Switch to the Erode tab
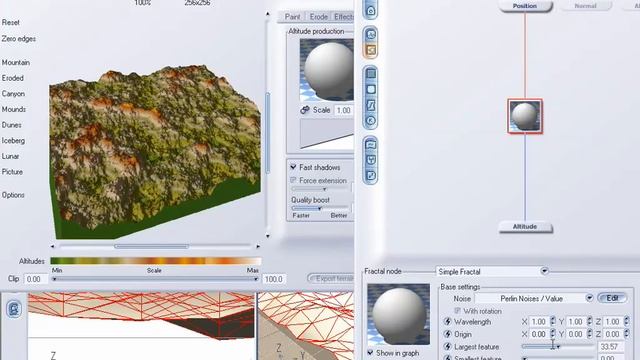Viewport: 640px width, 360px height. pyautogui.click(x=318, y=17)
